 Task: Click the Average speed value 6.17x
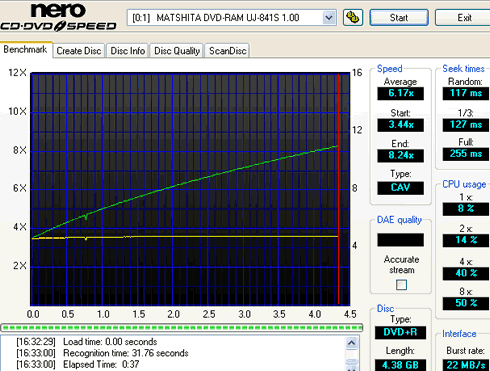(x=401, y=93)
